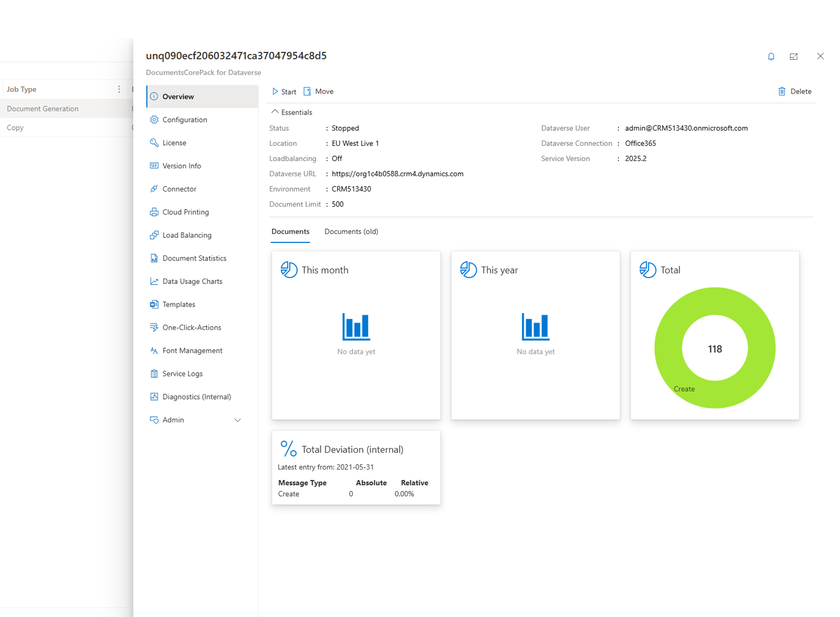Click the open-in-new-window icon
The height and width of the screenshot is (617, 840).
point(794,57)
